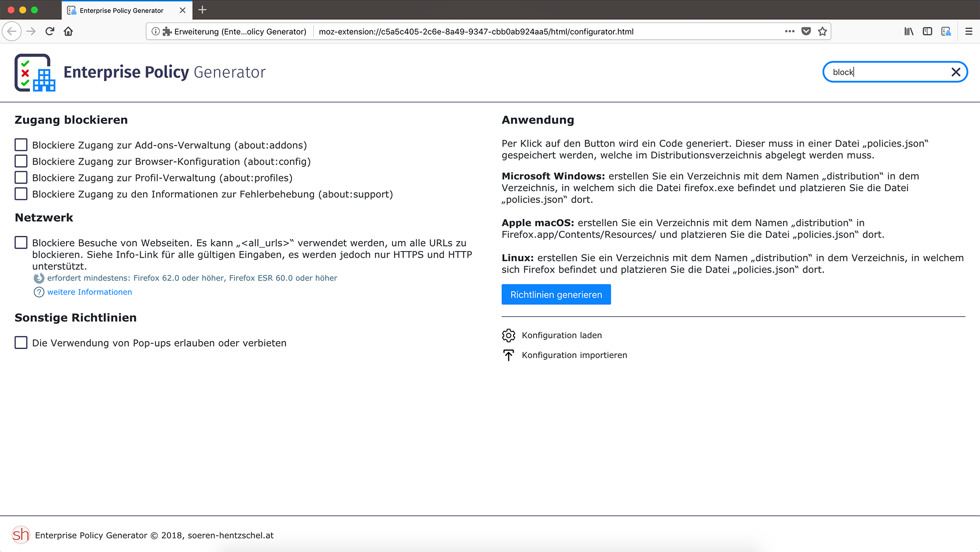This screenshot has height=552, width=980.
Task: Toggle the pop-ups allow or forbid checkbox
Action: (x=21, y=343)
